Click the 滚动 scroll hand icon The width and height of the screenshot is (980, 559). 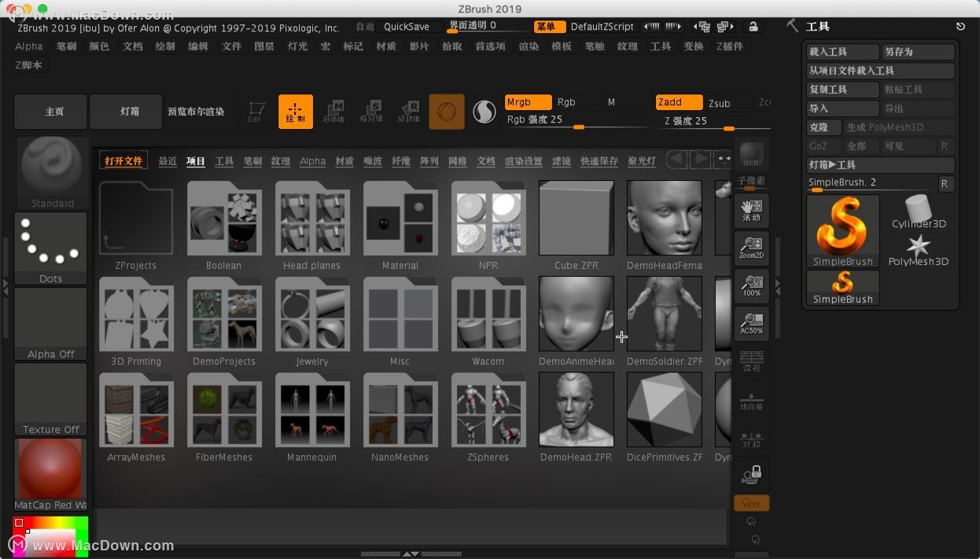point(751,210)
